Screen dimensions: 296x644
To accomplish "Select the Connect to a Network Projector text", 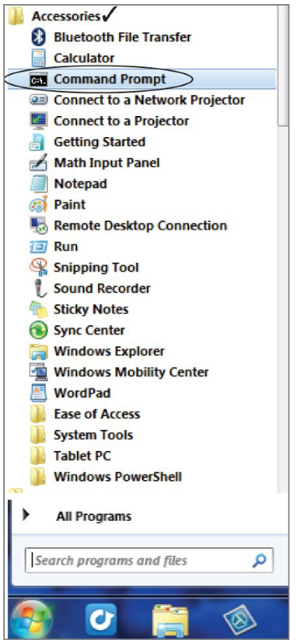I will click(149, 100).
